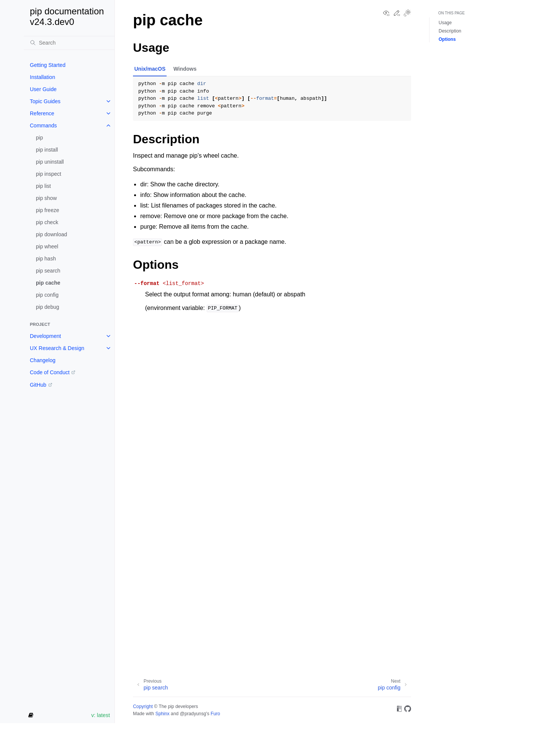This screenshot has height=756, width=544.
Task: Expand the Development section chevron
Action: tap(108, 336)
